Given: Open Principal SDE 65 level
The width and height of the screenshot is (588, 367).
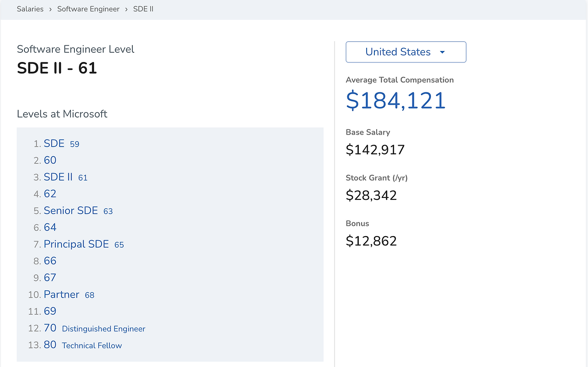Looking at the screenshot, I should (84, 244).
